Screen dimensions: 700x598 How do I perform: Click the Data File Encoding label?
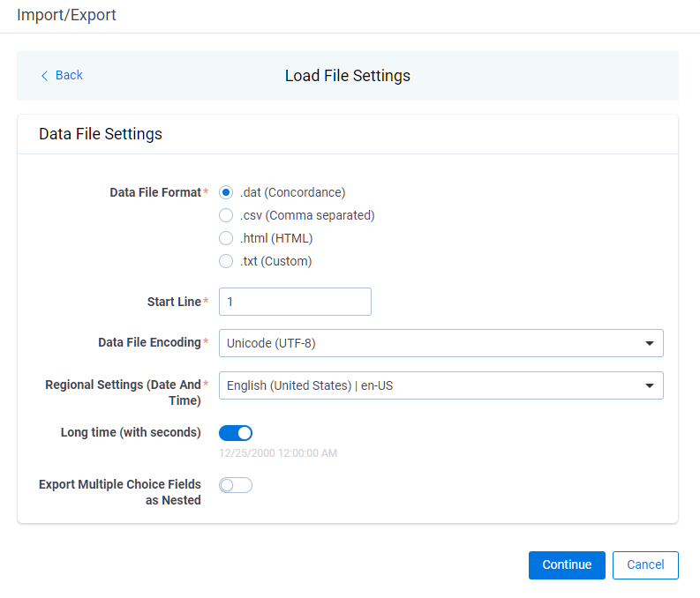click(149, 342)
